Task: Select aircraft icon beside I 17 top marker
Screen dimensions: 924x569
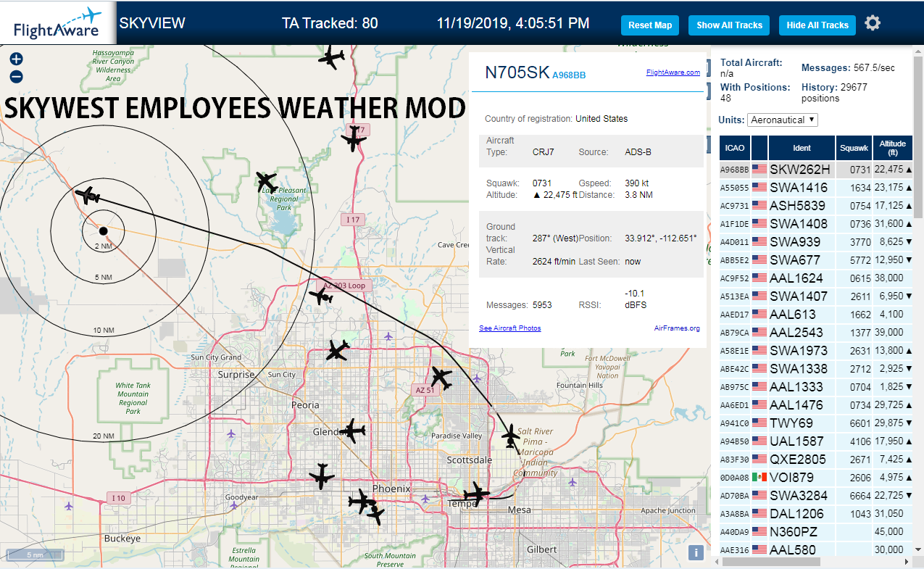Action: click(x=354, y=138)
